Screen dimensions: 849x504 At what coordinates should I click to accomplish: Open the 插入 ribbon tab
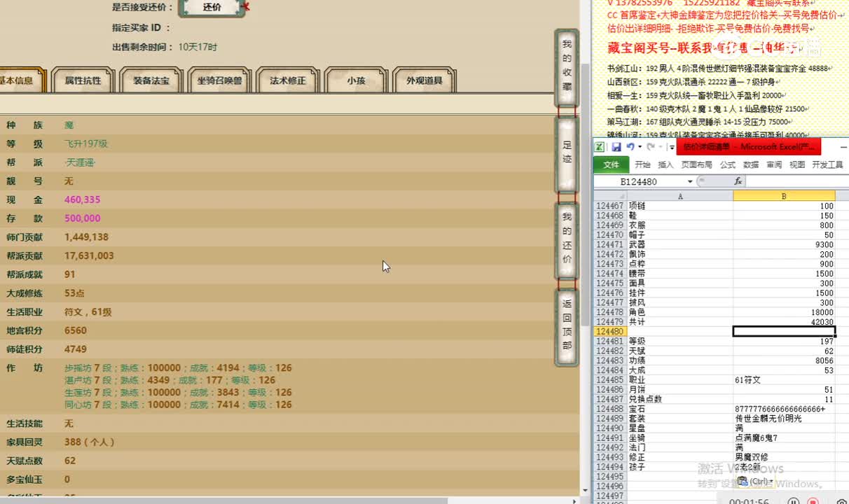[665, 164]
